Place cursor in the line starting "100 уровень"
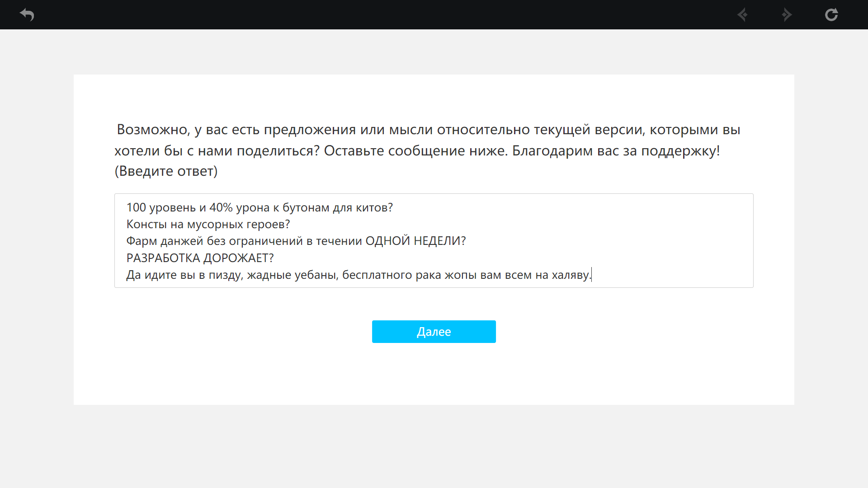This screenshot has height=488, width=868. click(259, 208)
